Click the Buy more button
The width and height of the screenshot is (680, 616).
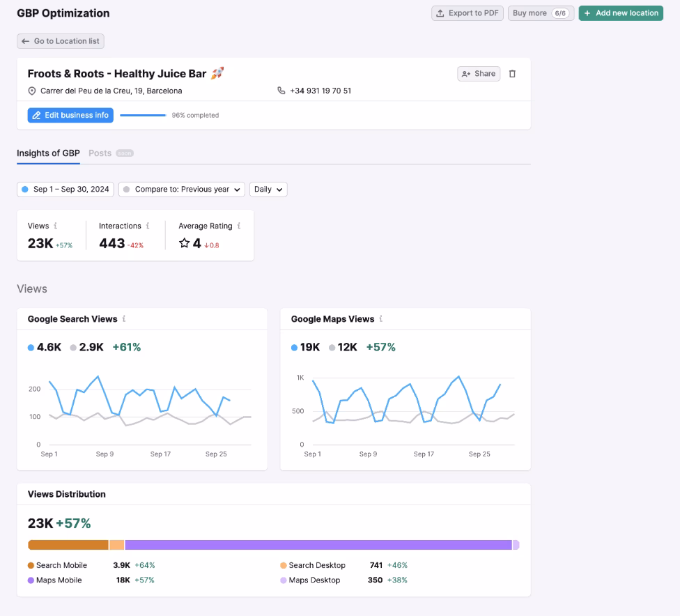[x=541, y=13]
